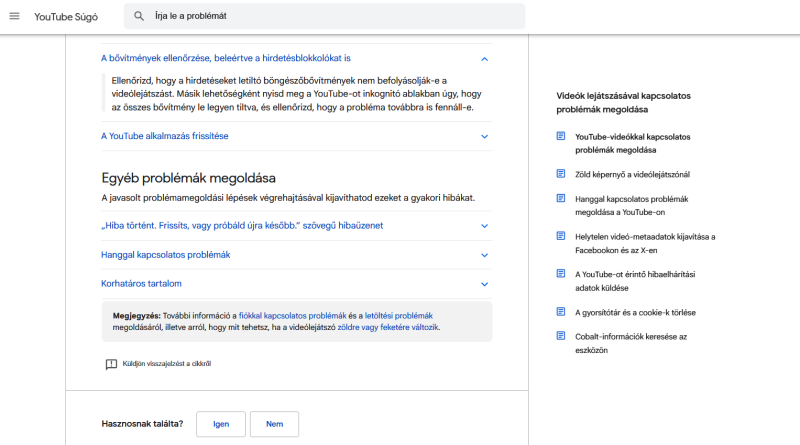800x445 pixels.
Task: Collapse the bővítmények ellenőrzése section chevron
Action: [484, 59]
